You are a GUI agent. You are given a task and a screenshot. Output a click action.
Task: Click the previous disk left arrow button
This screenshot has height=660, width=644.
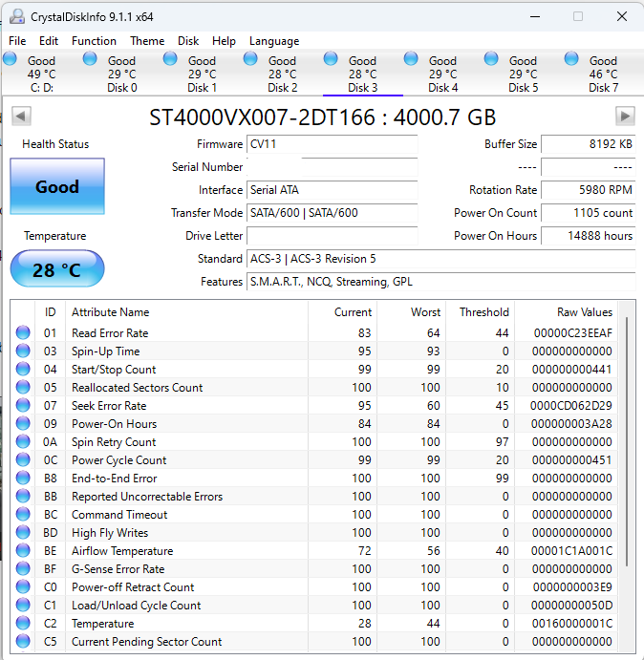tap(21, 116)
